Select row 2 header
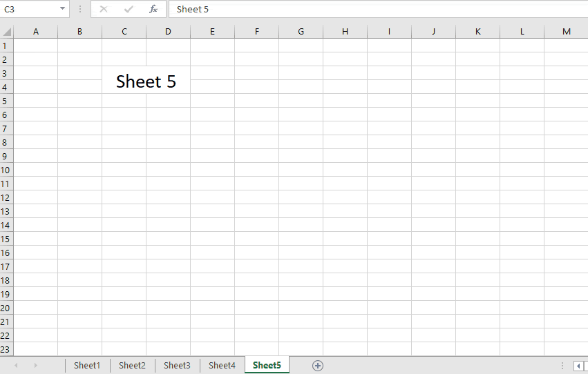The height and width of the screenshot is (374, 588). coord(6,59)
